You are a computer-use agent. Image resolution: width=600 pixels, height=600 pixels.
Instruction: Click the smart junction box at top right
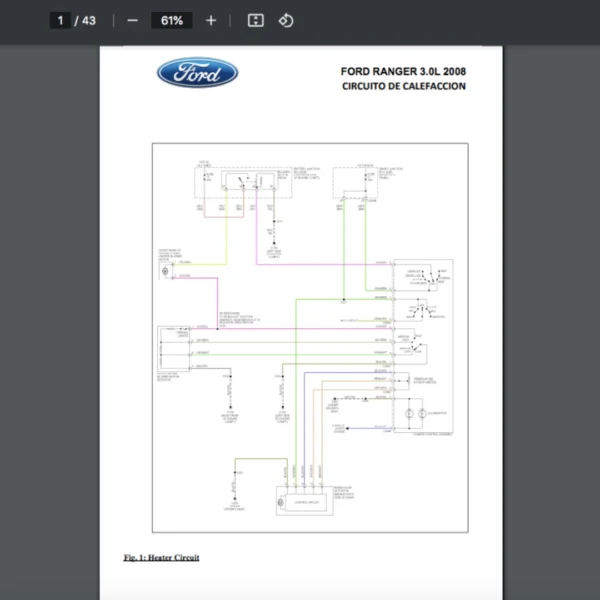[x=355, y=180]
